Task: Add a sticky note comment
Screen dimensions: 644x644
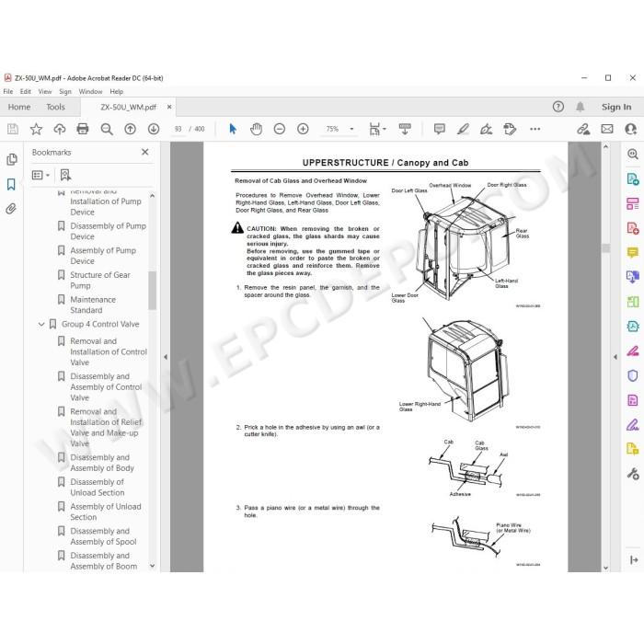Action: [440, 129]
